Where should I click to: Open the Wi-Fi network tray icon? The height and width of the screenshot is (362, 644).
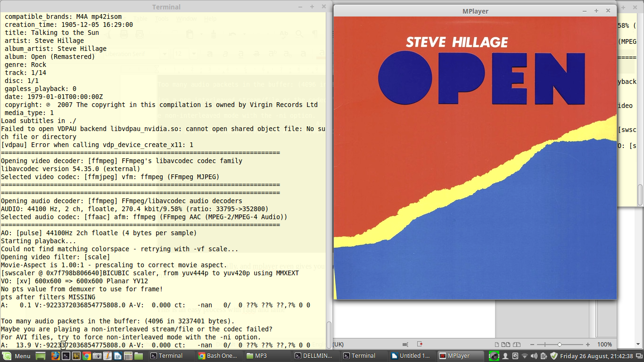pos(524,356)
